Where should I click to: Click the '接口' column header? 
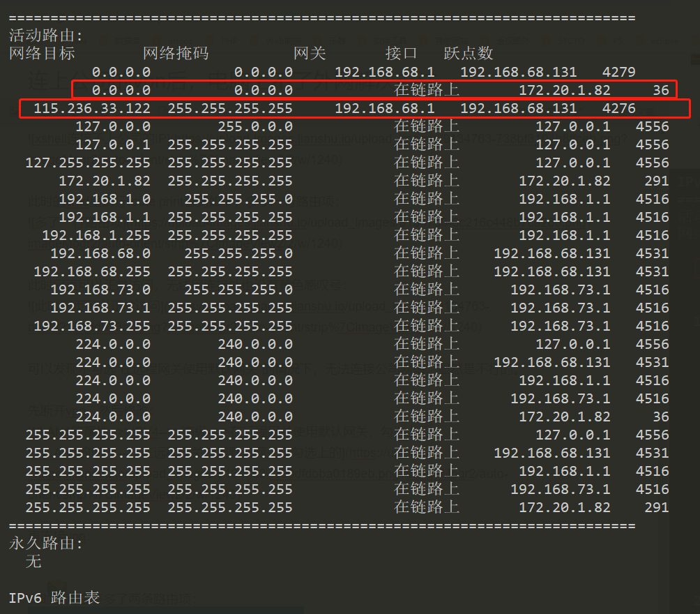pos(402,53)
